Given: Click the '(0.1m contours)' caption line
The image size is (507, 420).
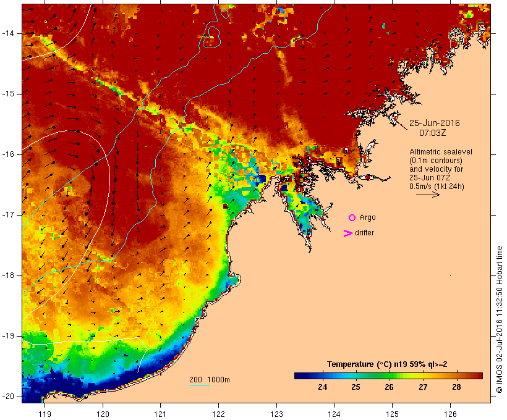Looking at the screenshot, I should (436, 161).
